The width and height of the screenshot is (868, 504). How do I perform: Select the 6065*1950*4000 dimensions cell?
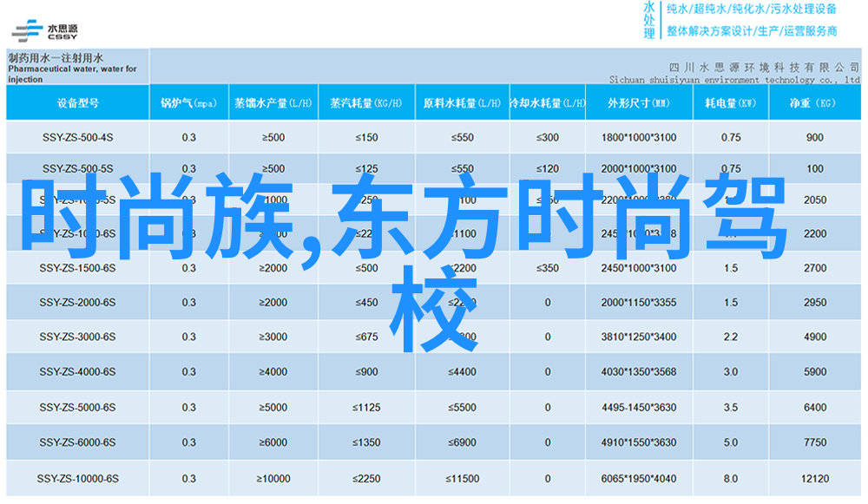click(638, 479)
